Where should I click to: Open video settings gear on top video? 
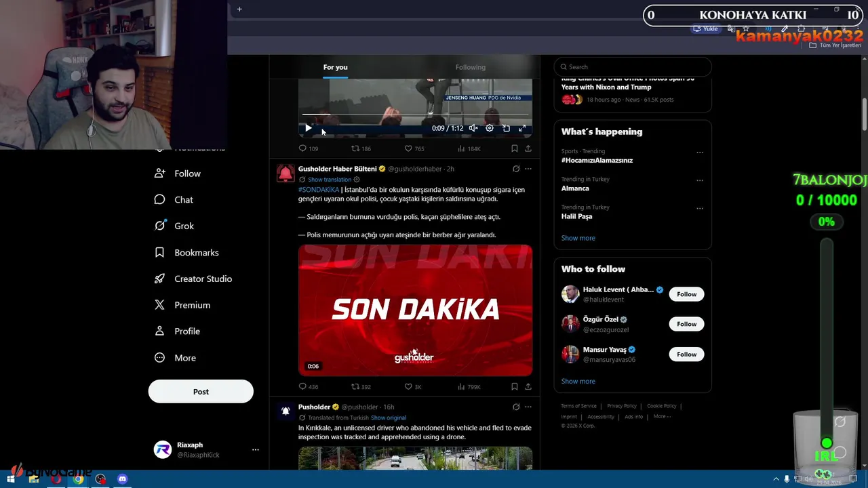point(490,128)
